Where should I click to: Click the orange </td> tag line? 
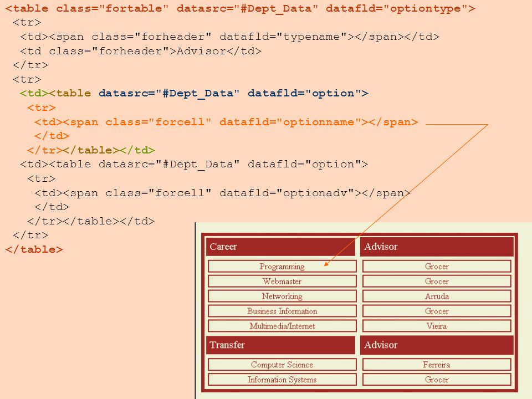(x=52, y=136)
